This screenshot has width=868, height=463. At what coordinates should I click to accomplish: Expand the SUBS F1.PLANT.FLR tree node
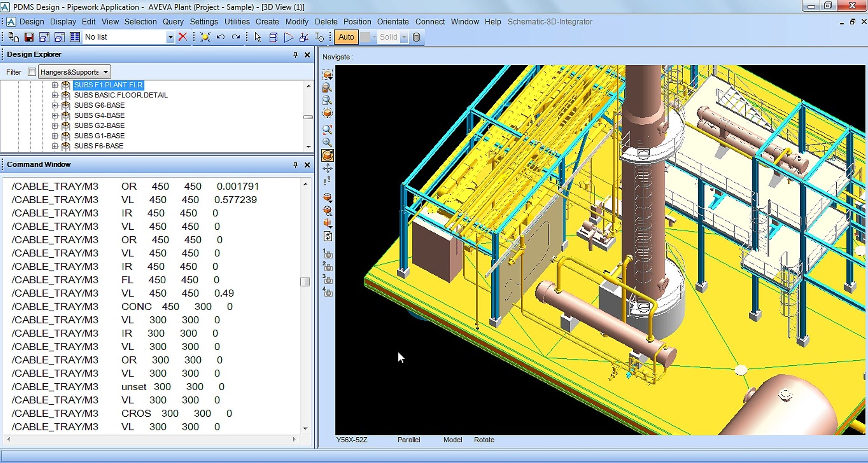click(54, 85)
